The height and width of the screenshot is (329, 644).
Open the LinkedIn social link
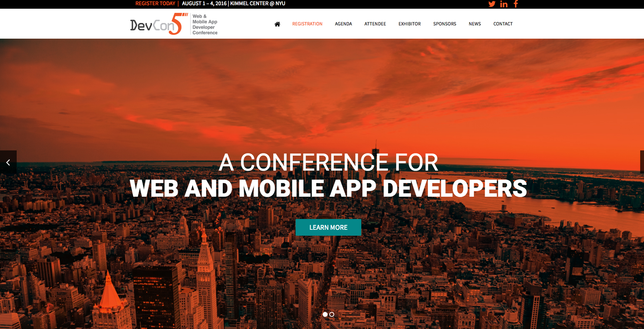click(504, 4)
